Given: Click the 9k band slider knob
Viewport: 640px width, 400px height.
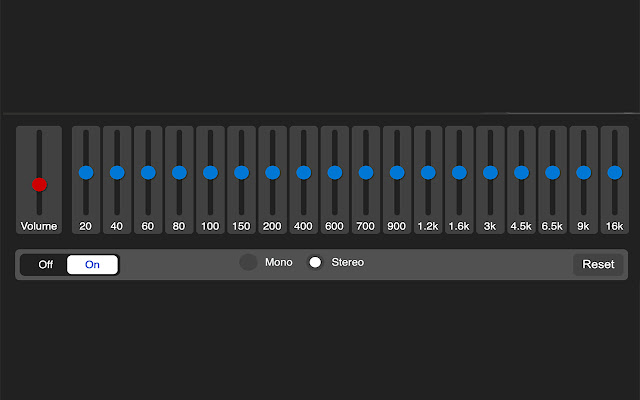Looking at the screenshot, I should click(x=584, y=173).
